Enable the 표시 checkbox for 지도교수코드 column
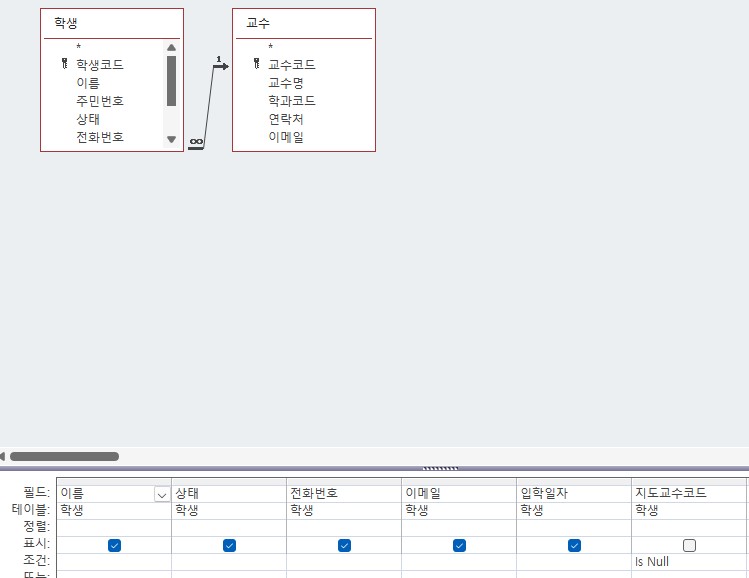This screenshot has width=749, height=578. click(689, 545)
